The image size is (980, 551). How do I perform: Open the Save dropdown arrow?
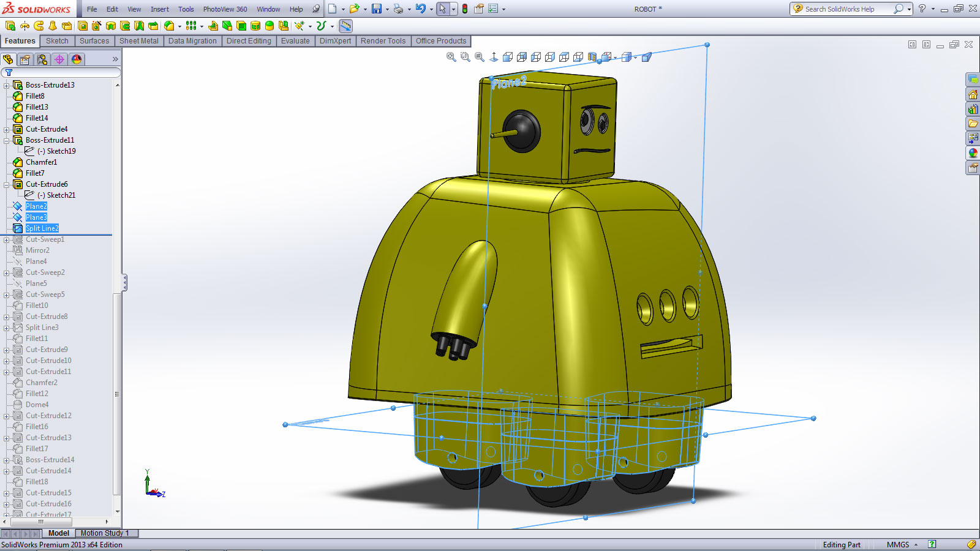click(387, 9)
